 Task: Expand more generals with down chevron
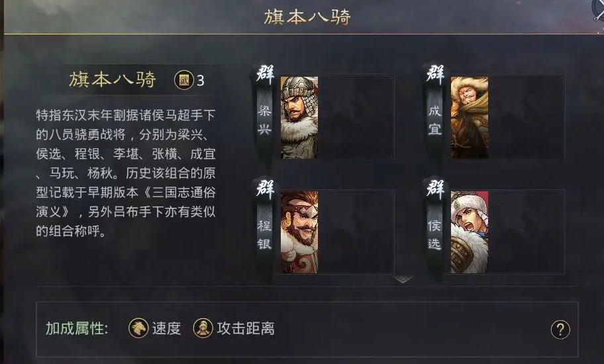(403, 279)
